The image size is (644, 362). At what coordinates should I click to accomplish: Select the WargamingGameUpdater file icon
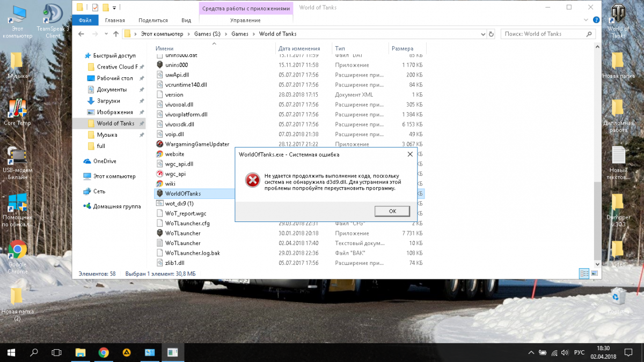tap(160, 144)
